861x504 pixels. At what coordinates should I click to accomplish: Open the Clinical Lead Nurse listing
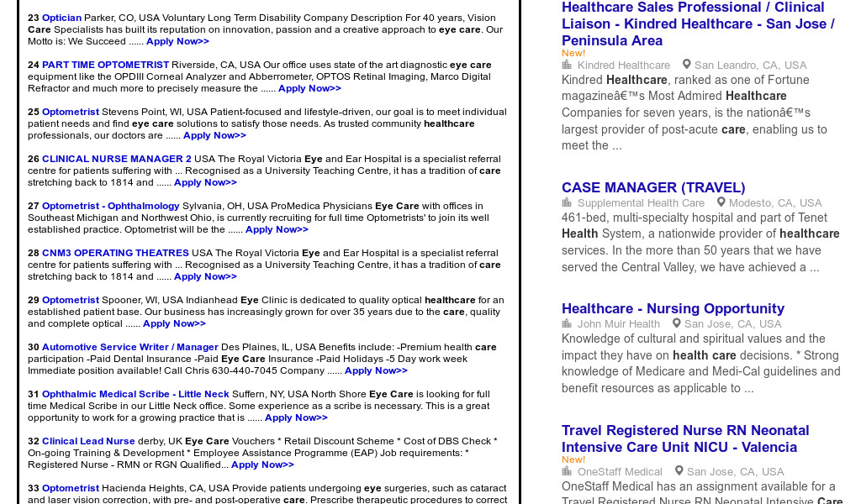click(88, 442)
